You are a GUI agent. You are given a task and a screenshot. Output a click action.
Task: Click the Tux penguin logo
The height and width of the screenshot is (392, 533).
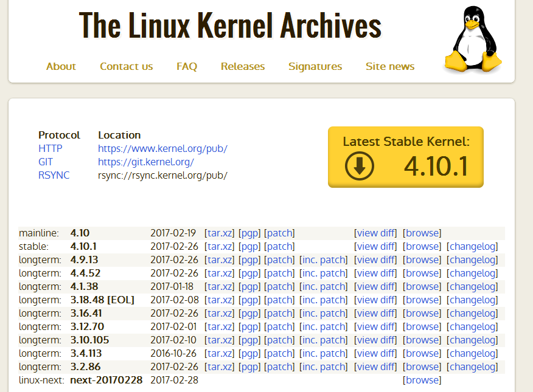point(473,40)
